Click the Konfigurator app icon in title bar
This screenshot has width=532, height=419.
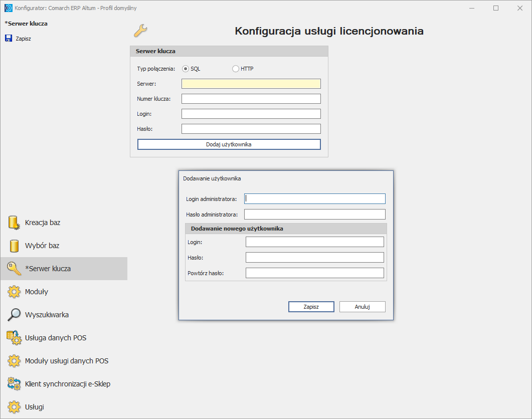(8, 8)
